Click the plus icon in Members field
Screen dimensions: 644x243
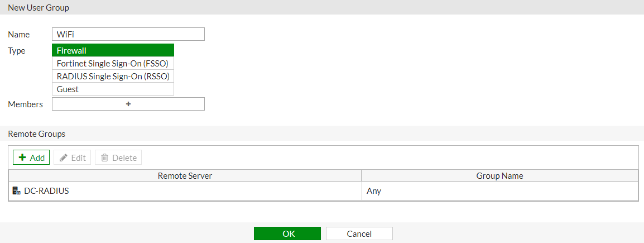(x=128, y=104)
